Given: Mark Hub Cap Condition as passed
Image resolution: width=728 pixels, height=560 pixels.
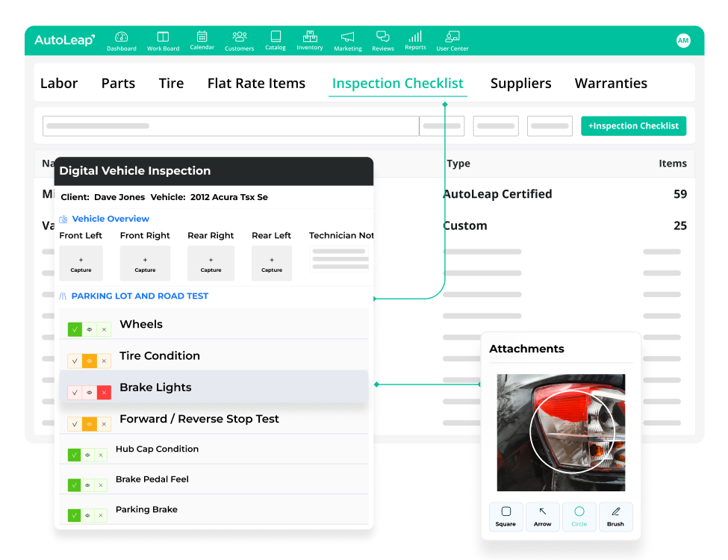Looking at the screenshot, I should pyautogui.click(x=74, y=455).
